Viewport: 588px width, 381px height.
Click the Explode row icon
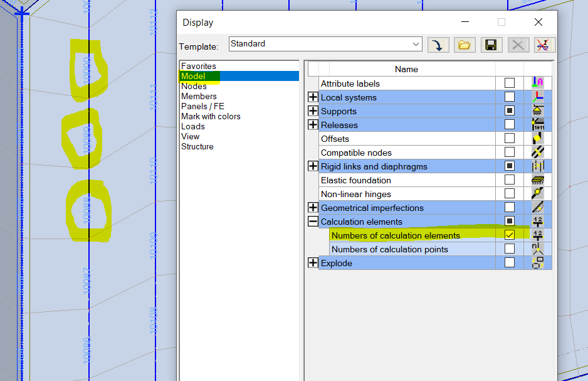click(x=538, y=262)
